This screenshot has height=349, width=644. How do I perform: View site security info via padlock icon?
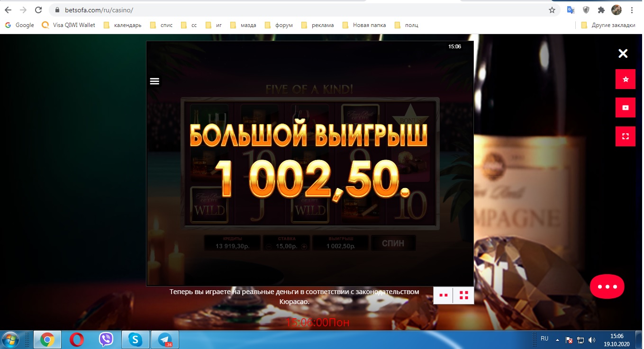coord(58,10)
